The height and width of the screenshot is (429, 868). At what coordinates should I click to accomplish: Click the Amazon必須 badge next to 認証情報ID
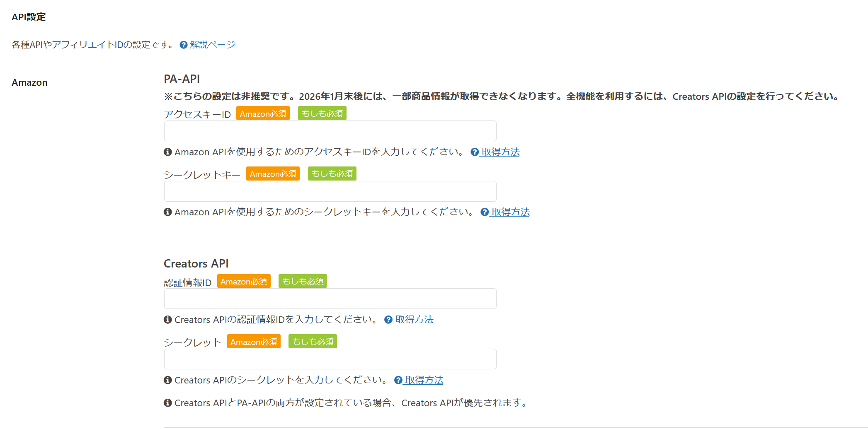coord(244,282)
